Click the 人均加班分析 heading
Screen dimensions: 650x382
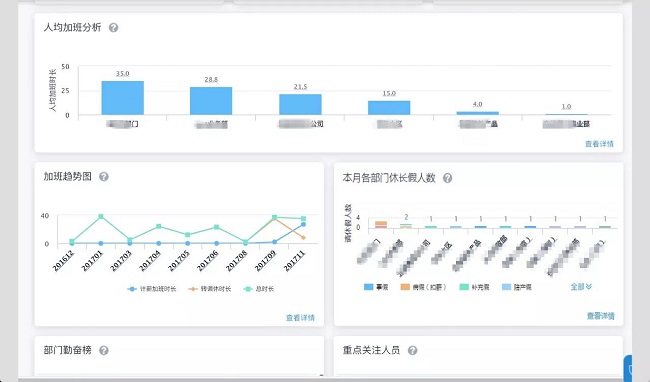(x=73, y=27)
